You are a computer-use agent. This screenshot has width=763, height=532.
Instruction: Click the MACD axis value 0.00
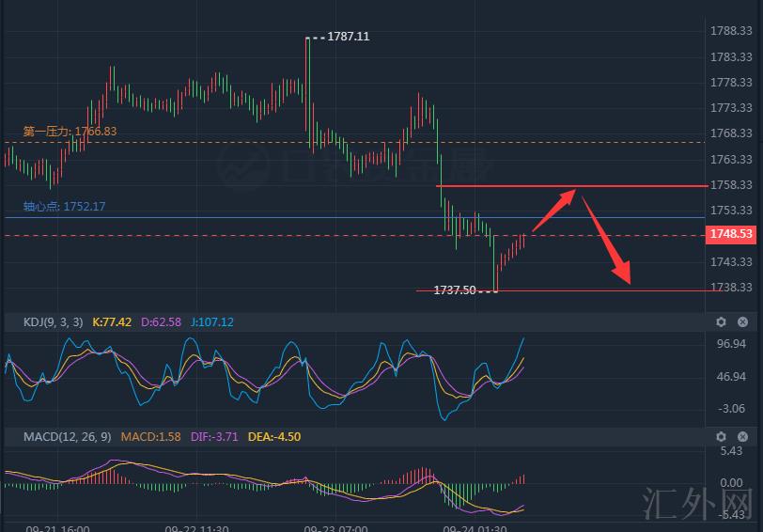pos(731,483)
